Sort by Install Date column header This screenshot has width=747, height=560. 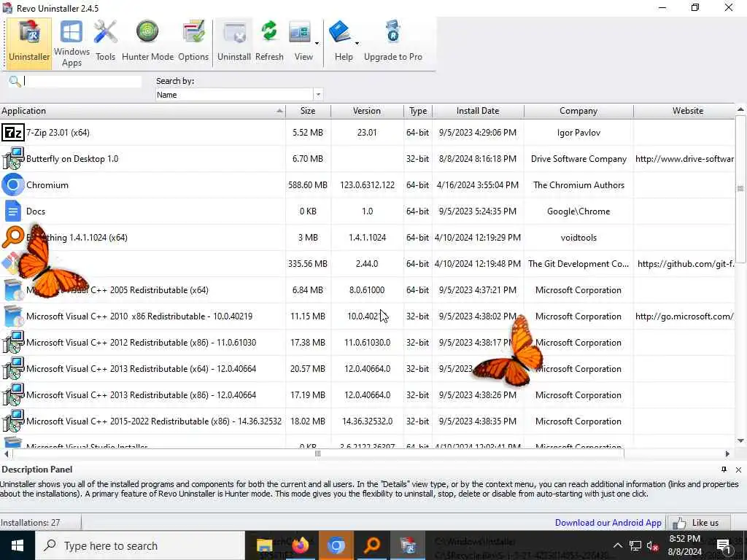pos(478,111)
